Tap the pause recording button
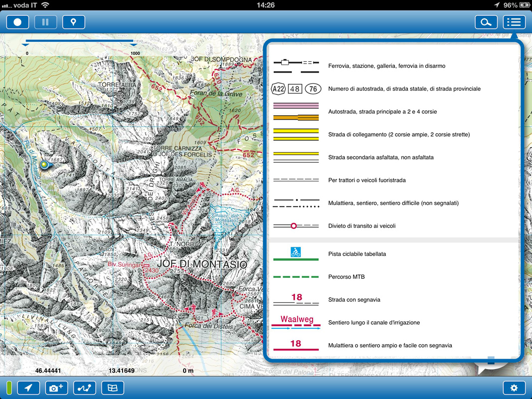This screenshot has height=399, width=532. pos(45,22)
